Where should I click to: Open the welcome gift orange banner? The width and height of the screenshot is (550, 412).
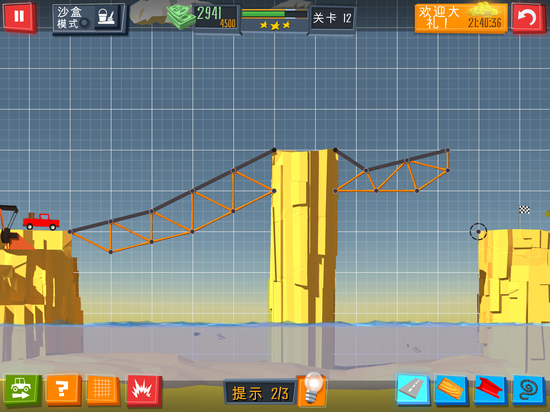461,18
